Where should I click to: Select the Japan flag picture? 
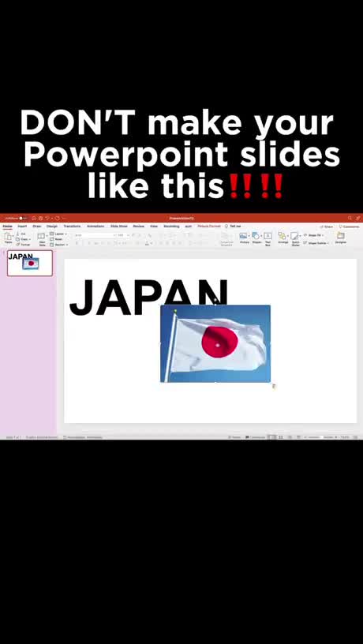(x=215, y=343)
